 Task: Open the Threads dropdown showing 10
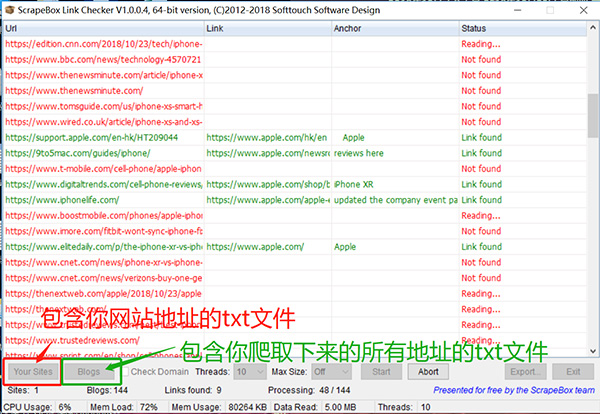pyautogui.click(x=250, y=372)
